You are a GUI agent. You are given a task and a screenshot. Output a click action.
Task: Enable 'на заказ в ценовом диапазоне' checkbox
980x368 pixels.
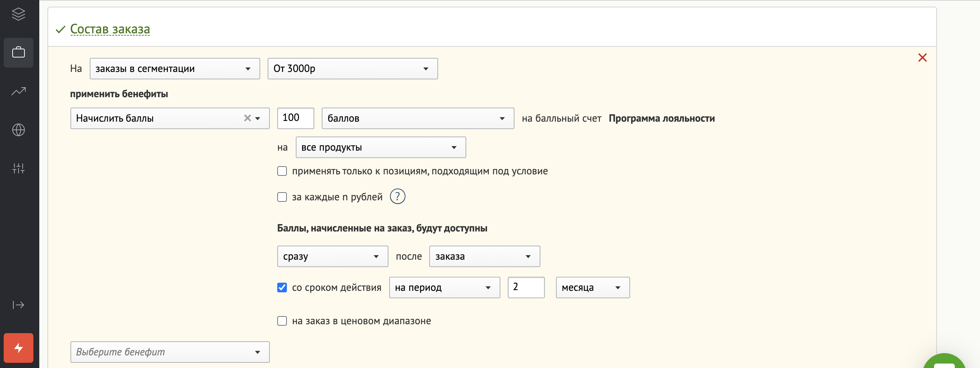click(282, 321)
